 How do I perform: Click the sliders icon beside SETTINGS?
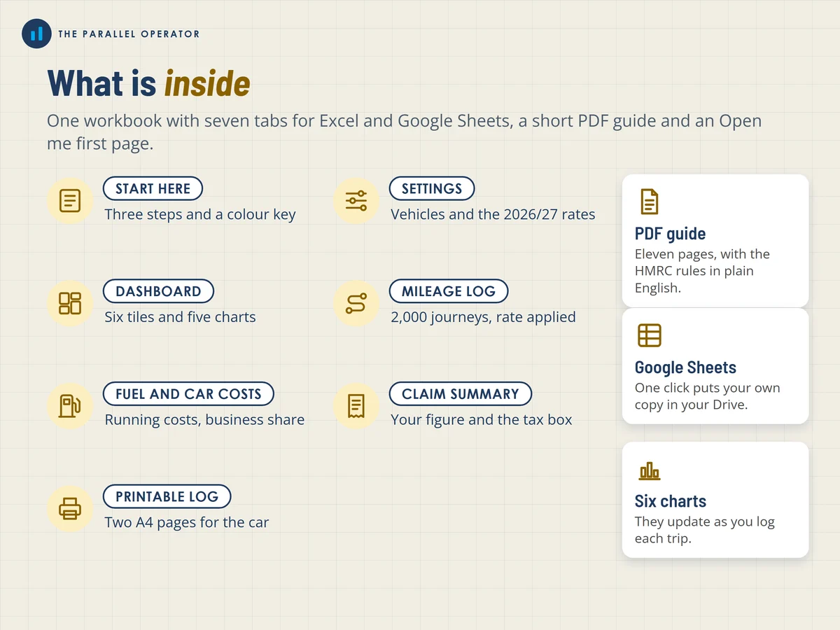356,201
